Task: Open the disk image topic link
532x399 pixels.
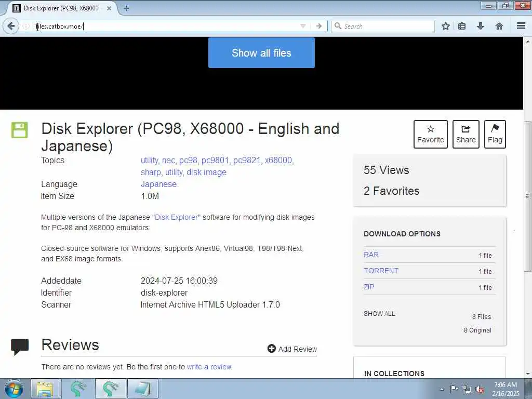Action: coord(206,172)
